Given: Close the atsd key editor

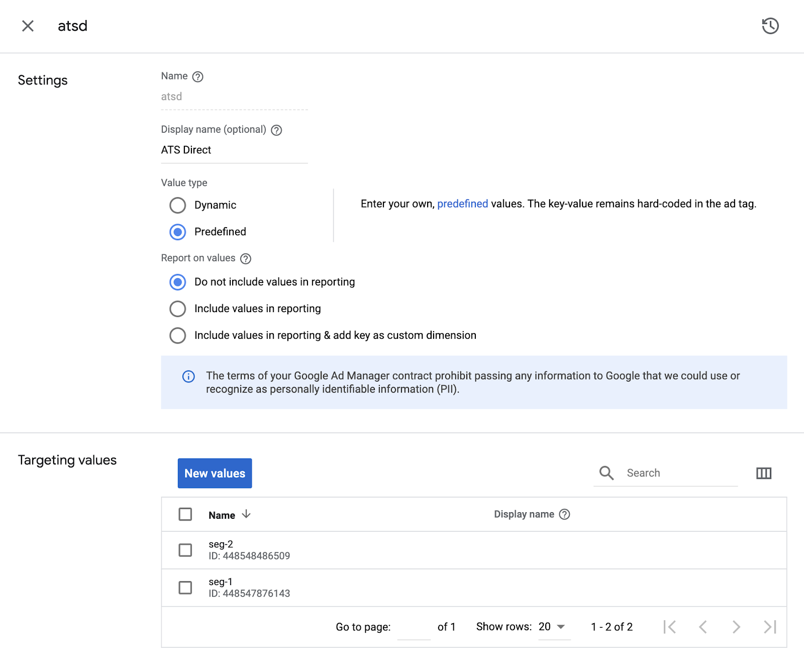Looking at the screenshot, I should 28,26.
